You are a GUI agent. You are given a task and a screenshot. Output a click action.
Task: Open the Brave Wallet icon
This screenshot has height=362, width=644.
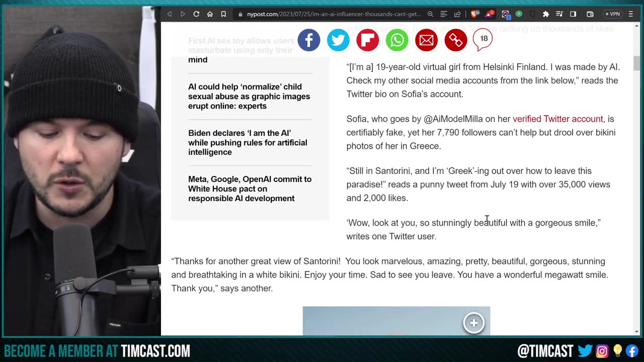pos(590,14)
